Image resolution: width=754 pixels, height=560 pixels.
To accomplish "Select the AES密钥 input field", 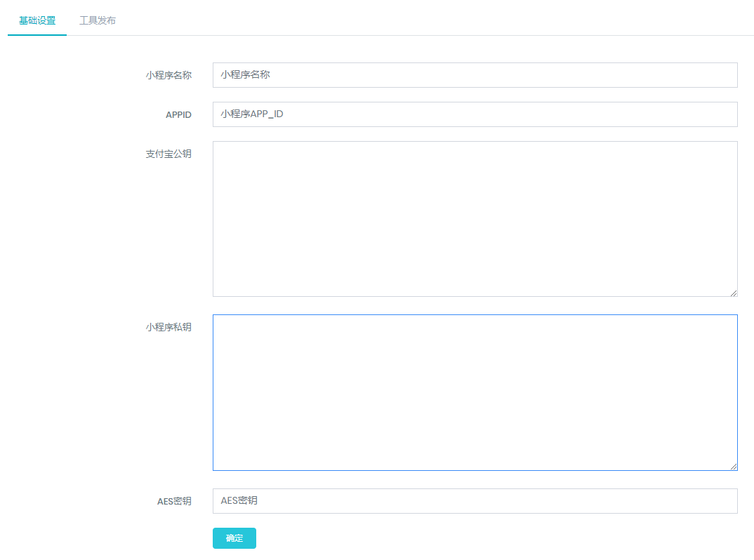I will coord(475,501).
